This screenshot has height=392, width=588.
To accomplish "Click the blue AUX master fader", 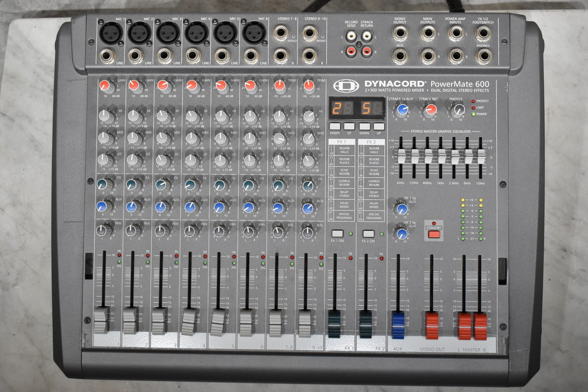I will pyautogui.click(x=398, y=325).
